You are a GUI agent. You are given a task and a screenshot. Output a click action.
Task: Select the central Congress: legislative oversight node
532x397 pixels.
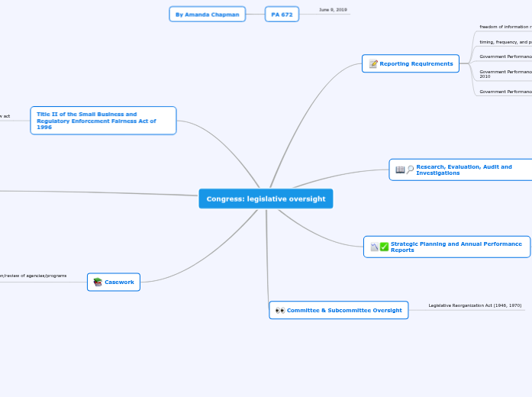(266, 199)
